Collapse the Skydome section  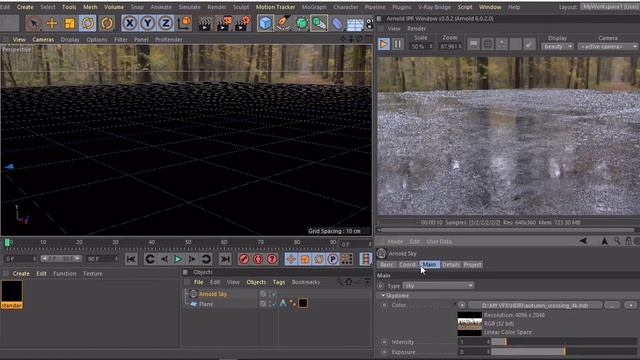[x=383, y=296]
